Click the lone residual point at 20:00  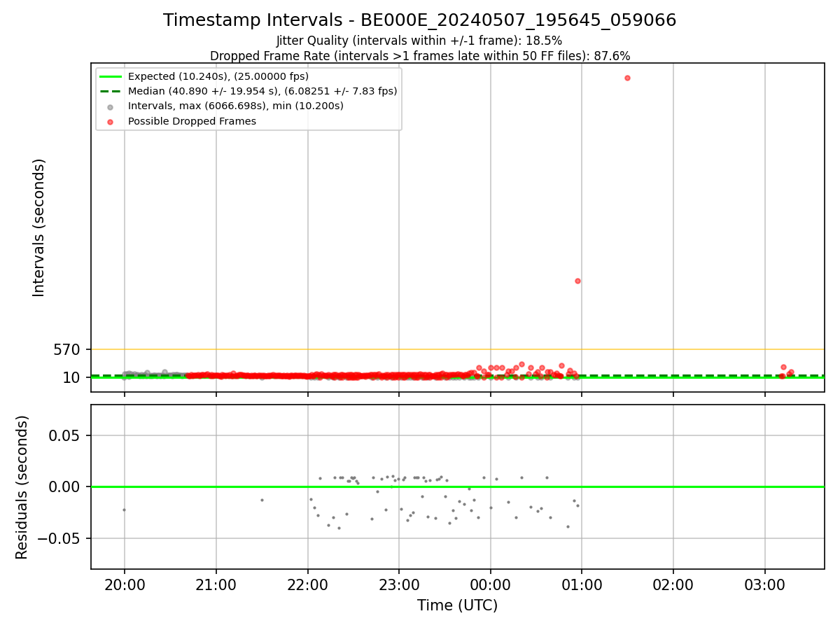pyautogui.click(x=124, y=510)
